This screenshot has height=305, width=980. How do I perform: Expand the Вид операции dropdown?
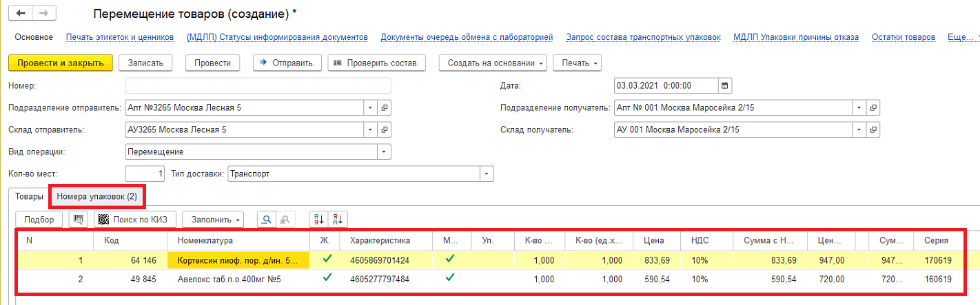point(384,151)
